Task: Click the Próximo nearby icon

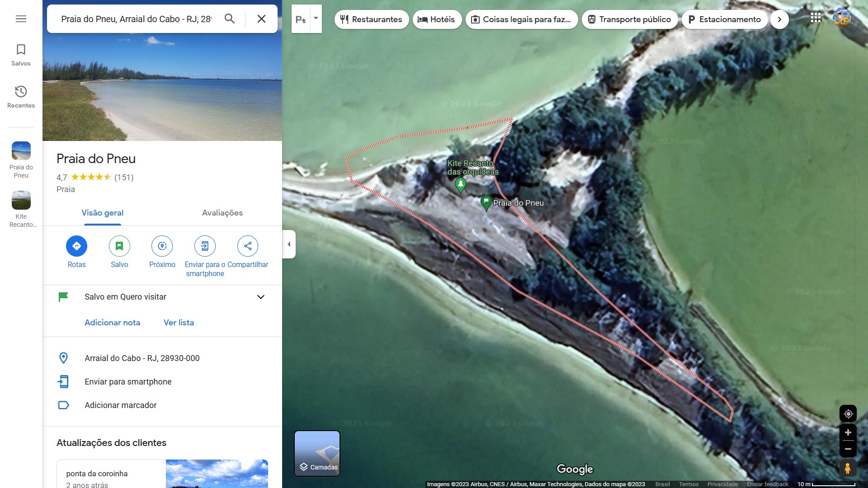Action: pos(162,246)
